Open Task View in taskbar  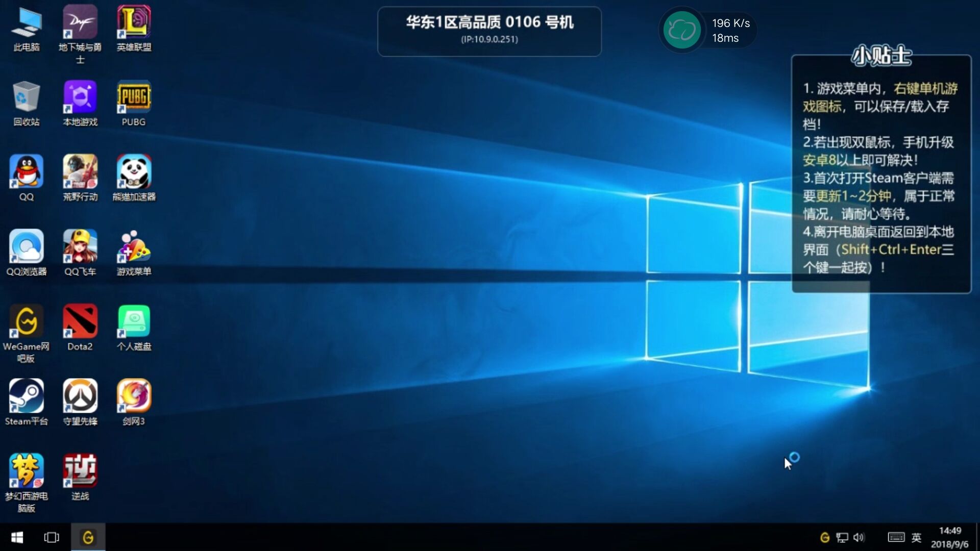52,537
